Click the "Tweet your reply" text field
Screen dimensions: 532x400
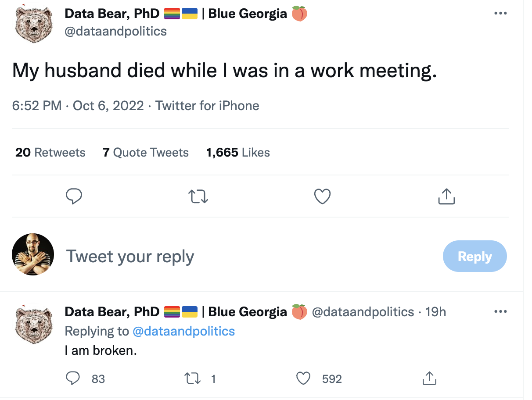coord(130,257)
